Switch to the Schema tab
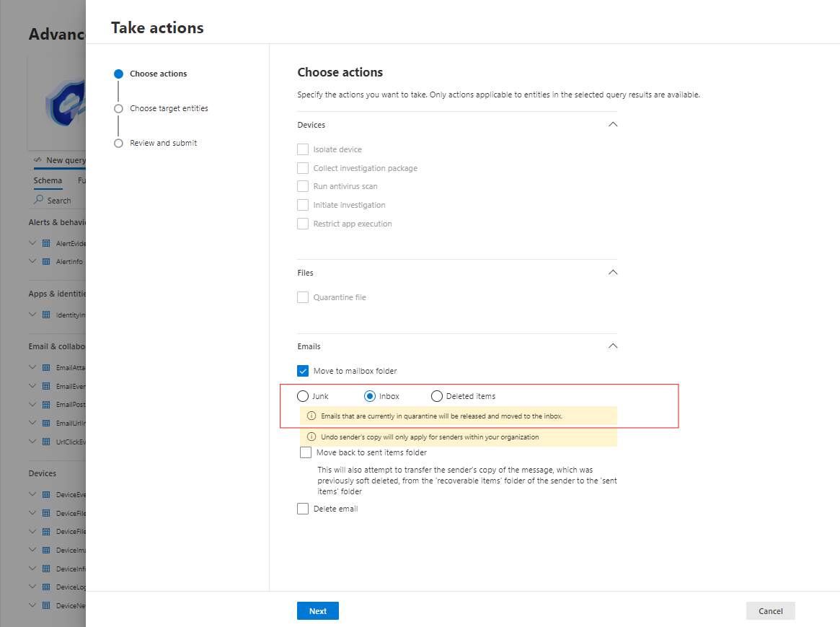Image resolution: width=840 pixels, height=627 pixels. (x=48, y=180)
